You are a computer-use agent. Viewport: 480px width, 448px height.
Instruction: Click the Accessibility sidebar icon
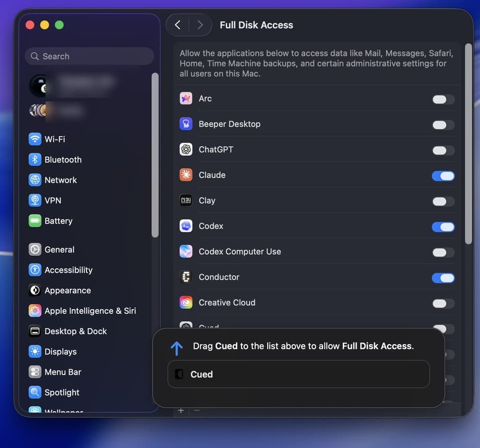35,270
